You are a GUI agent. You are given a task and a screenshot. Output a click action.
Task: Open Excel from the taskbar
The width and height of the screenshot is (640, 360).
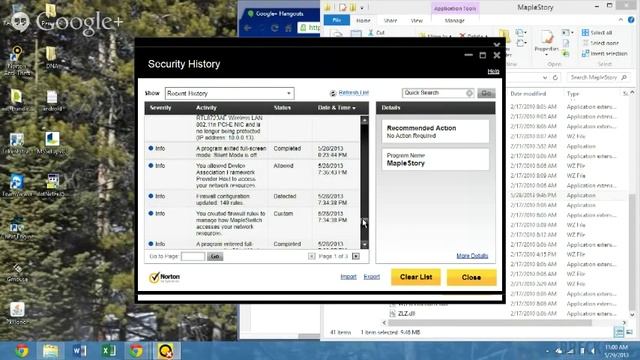click(x=108, y=351)
